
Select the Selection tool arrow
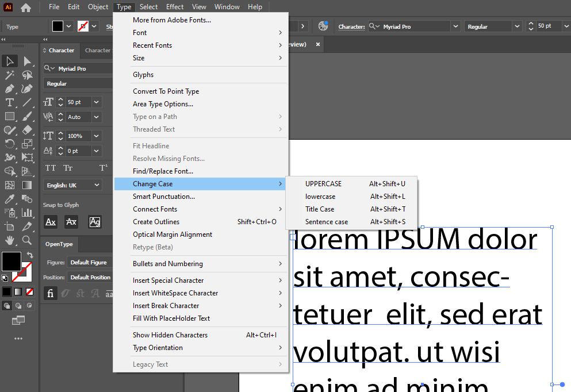(10, 61)
